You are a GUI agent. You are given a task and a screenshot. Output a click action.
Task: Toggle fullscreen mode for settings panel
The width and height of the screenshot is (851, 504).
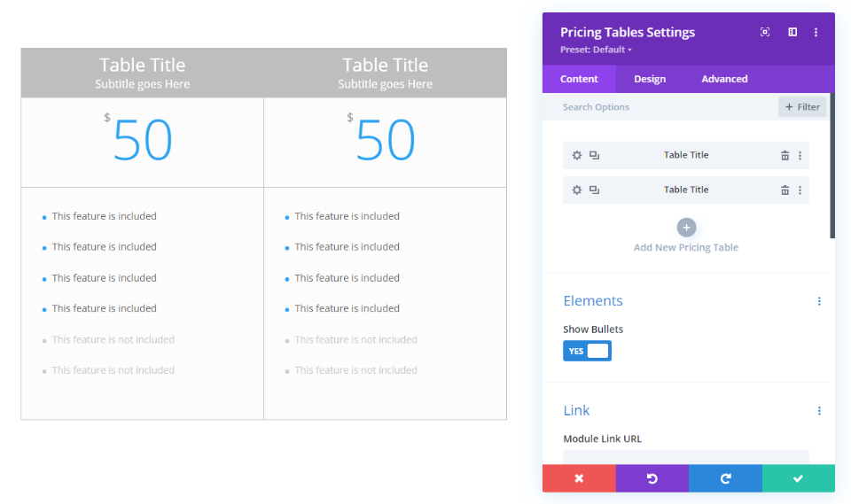coord(765,32)
